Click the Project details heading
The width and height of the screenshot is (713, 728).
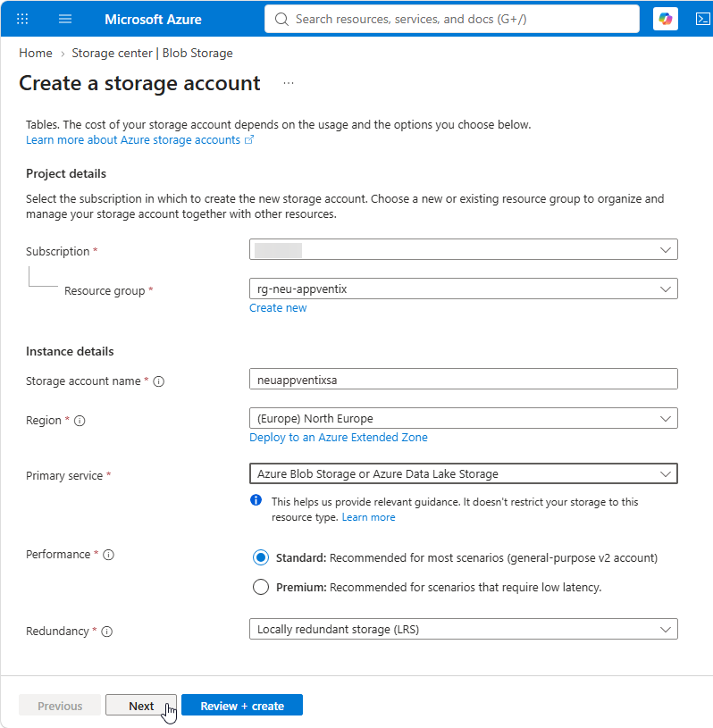click(x=66, y=173)
